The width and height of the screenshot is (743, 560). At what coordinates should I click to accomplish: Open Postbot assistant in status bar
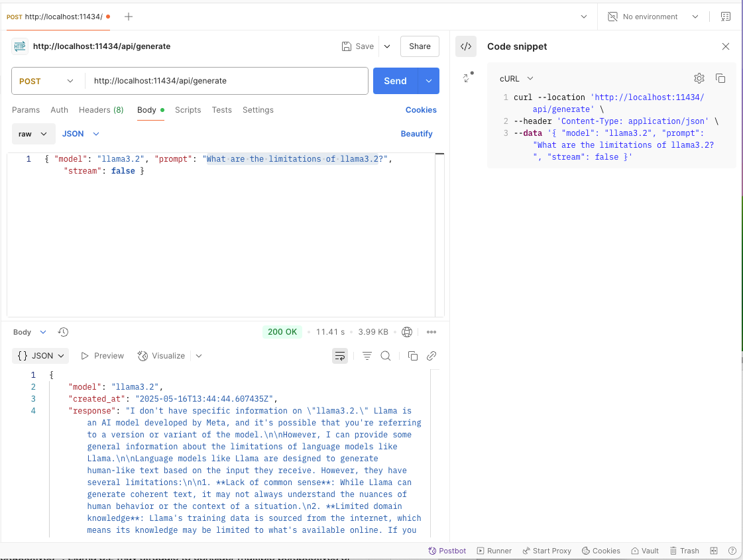coord(447,551)
